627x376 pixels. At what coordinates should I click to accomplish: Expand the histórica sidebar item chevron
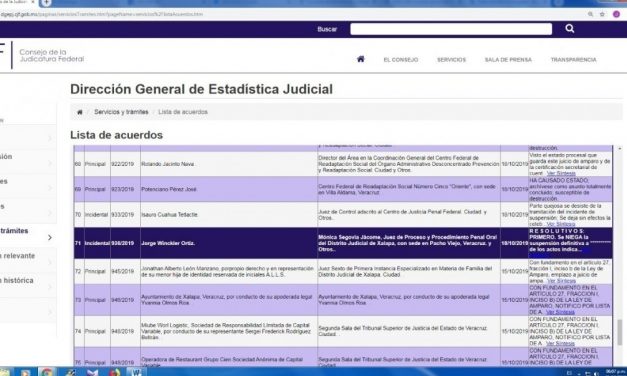(50, 287)
